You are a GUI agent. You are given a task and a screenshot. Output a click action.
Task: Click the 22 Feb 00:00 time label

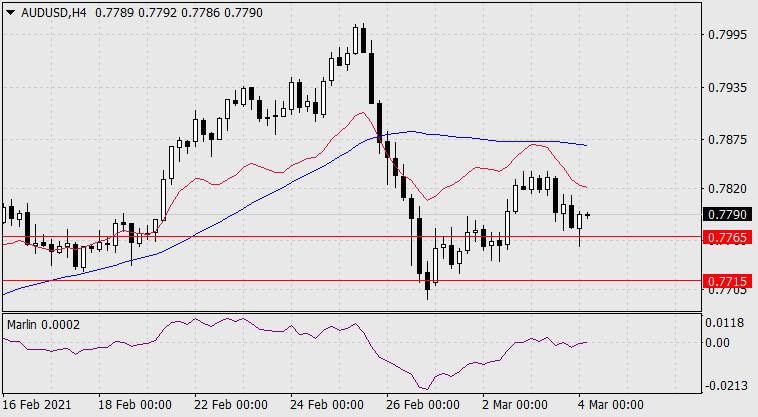click(231, 404)
